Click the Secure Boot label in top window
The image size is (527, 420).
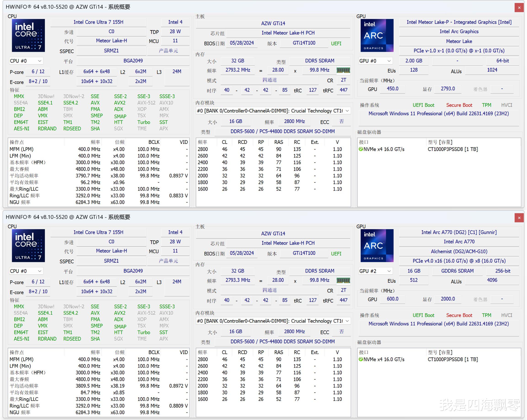click(459, 105)
